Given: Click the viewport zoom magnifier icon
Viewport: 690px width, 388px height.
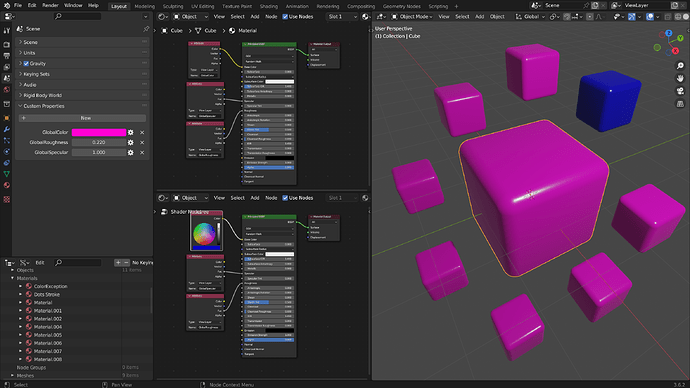Looking at the screenshot, I should pyautogui.click(x=680, y=66).
